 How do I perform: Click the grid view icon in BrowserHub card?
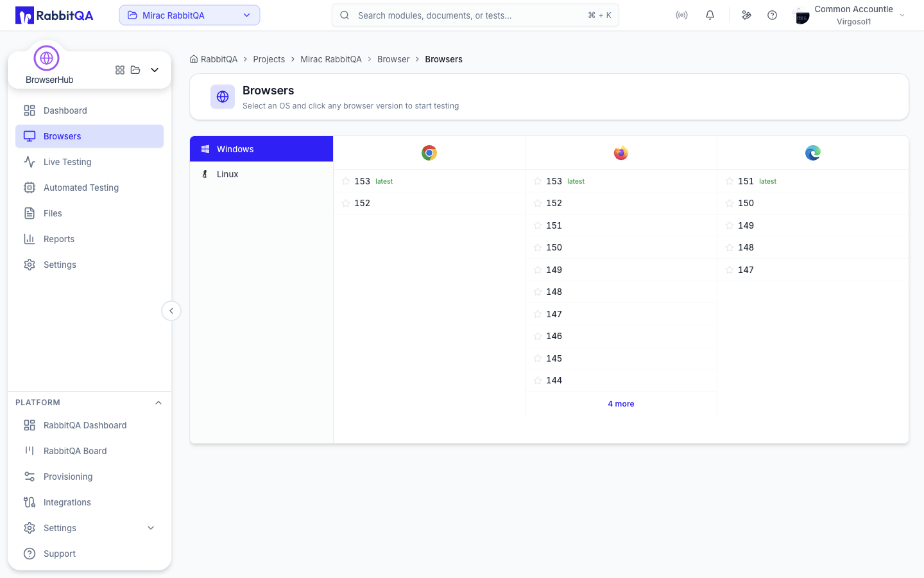(120, 70)
